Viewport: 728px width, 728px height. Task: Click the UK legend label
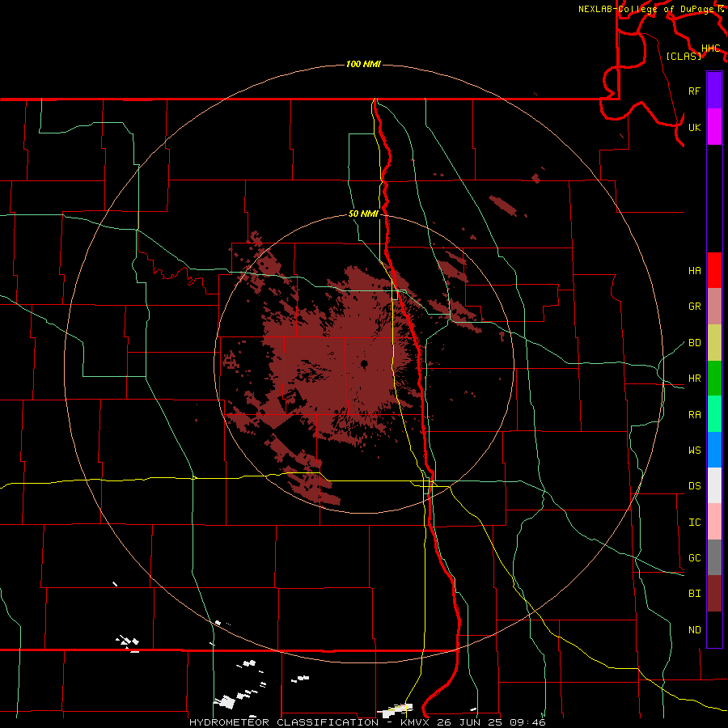point(695,127)
